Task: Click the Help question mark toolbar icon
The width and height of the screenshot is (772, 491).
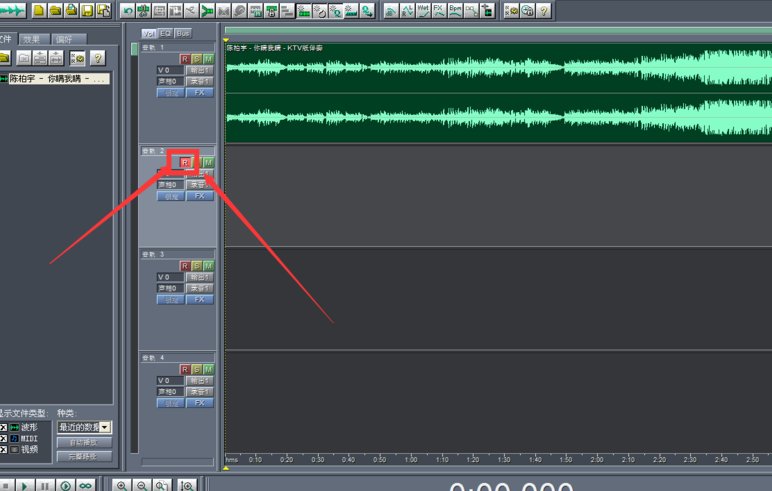Action: [x=543, y=11]
